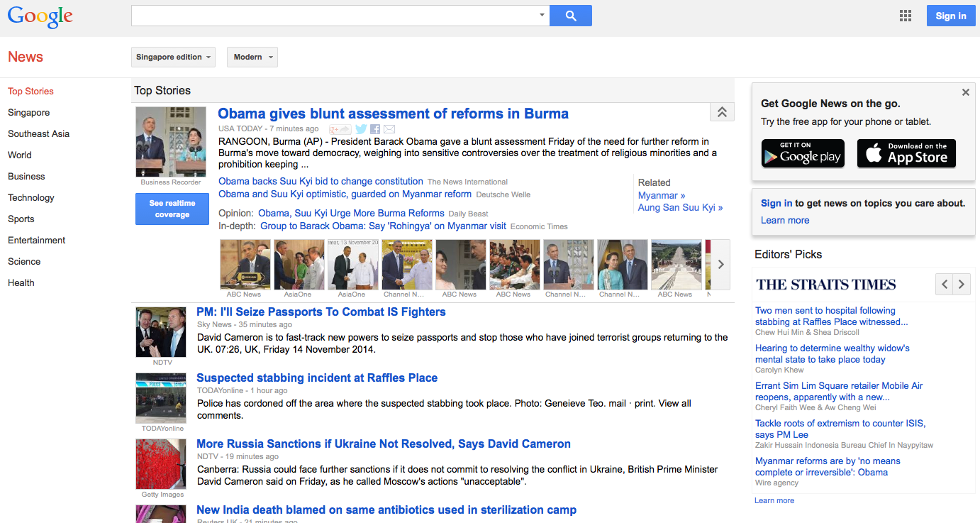
Task: Open the Modern layout dropdown
Action: 252,57
